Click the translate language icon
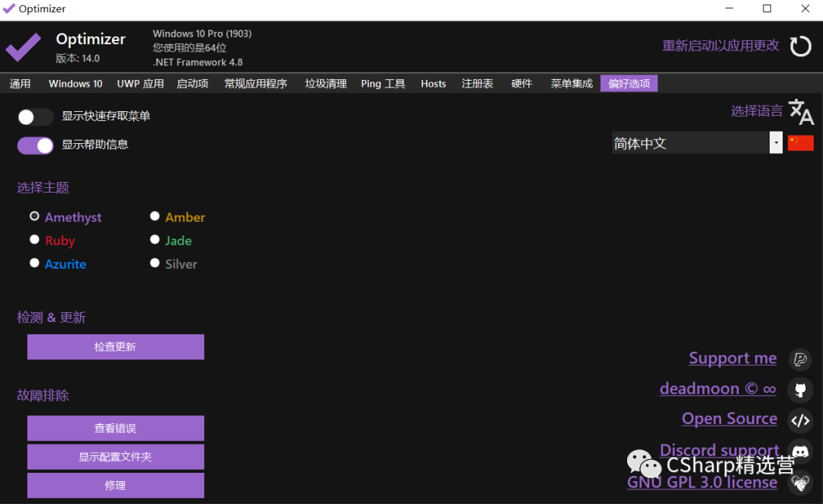823x504 pixels. [x=801, y=112]
